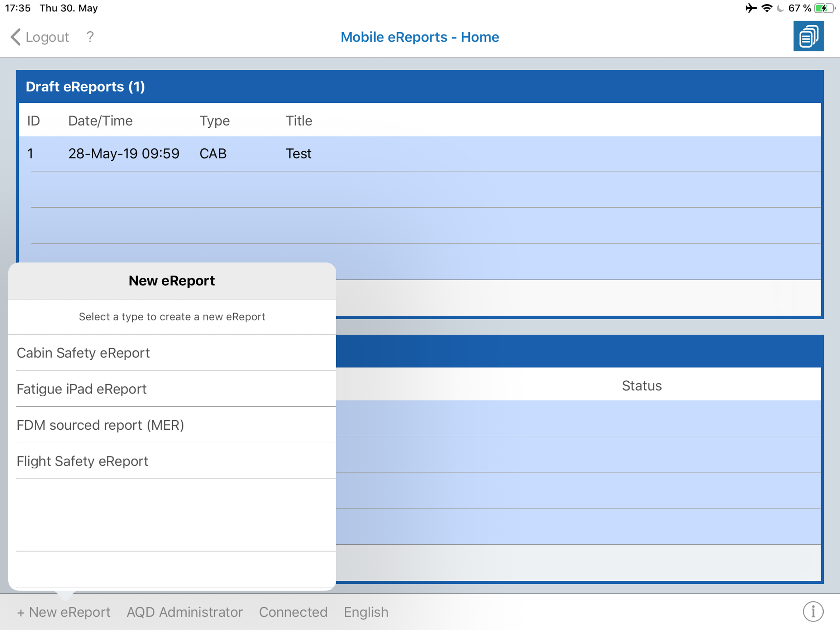Viewport: 840px width, 630px height.
Task: Select Cabin Safety eReport type
Action: click(x=172, y=353)
